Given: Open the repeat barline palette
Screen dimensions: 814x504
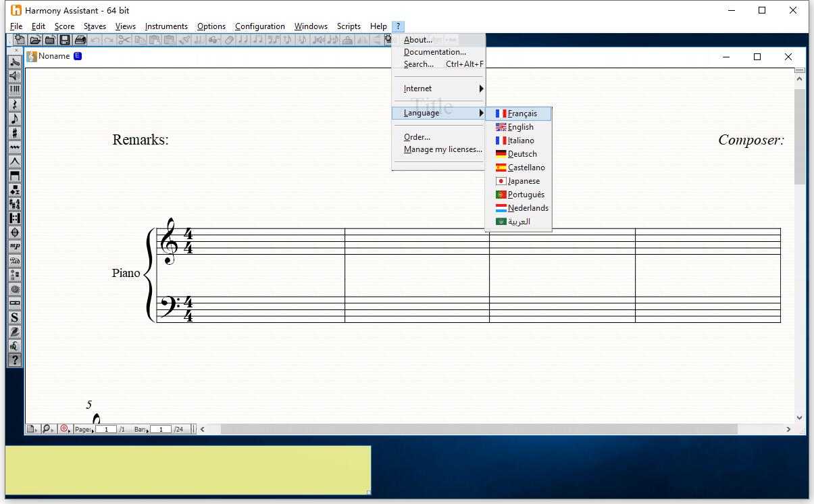Looking at the screenshot, I should [15, 218].
